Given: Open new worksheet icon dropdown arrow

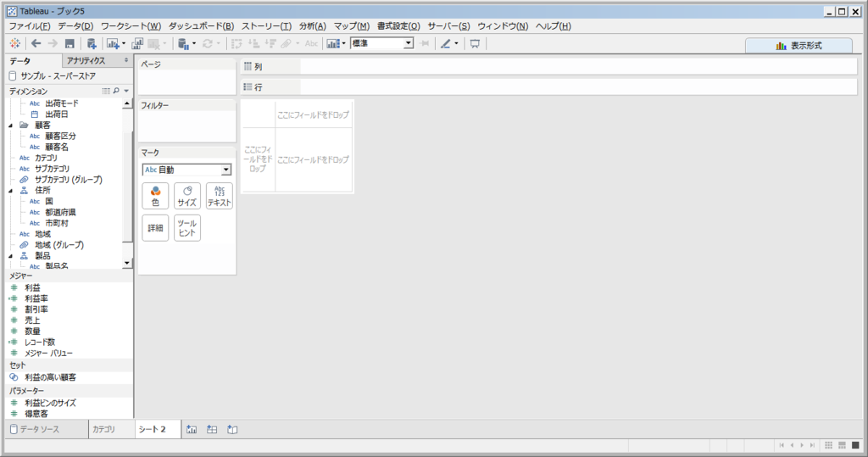Looking at the screenshot, I should [x=124, y=43].
